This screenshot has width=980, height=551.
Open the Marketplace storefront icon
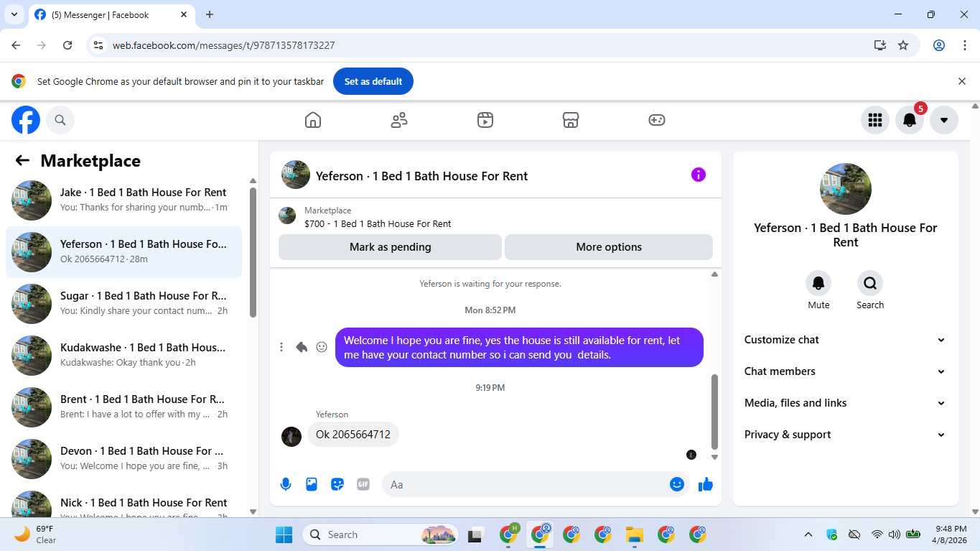(571, 120)
